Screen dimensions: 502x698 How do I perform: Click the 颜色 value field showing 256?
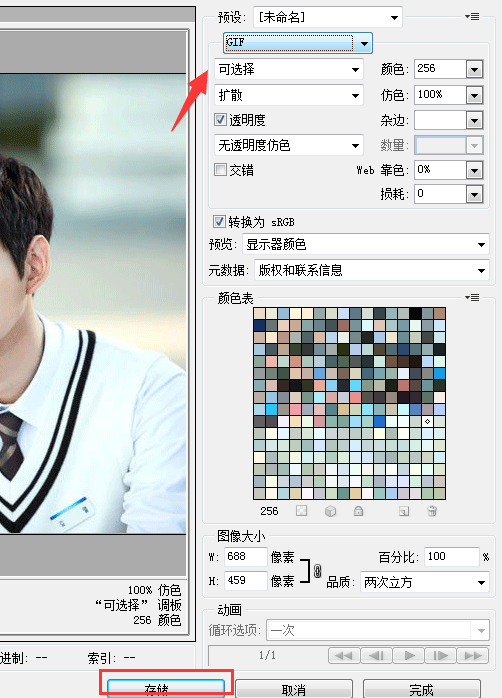440,69
